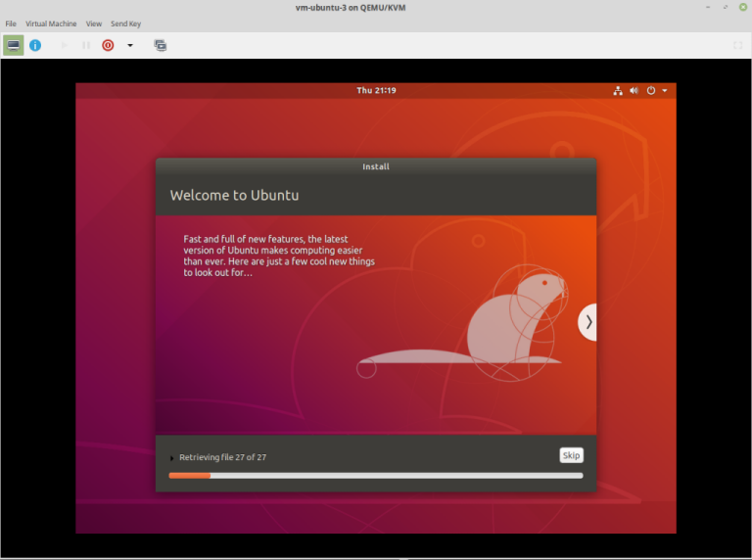Click the Run virtual machine play icon
This screenshot has height=560, width=752.
(65, 45)
